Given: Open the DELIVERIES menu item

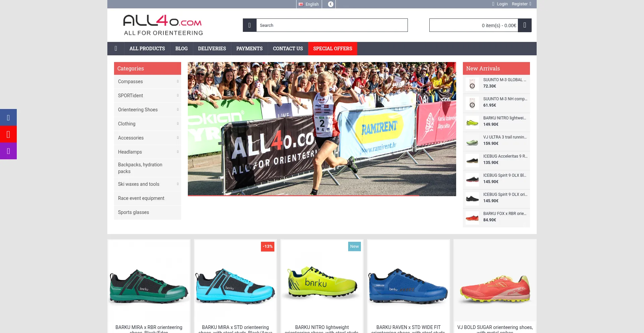Looking at the screenshot, I should (212, 49).
